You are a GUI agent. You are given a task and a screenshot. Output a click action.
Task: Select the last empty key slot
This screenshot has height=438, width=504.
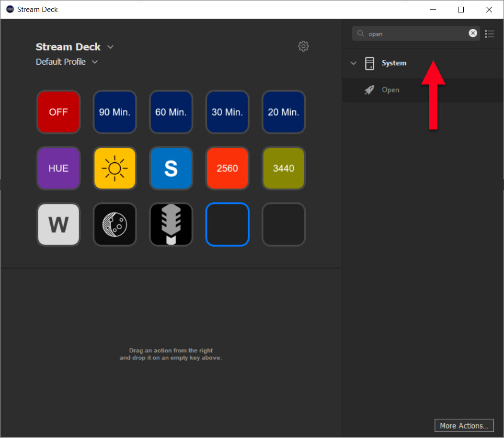click(x=284, y=224)
